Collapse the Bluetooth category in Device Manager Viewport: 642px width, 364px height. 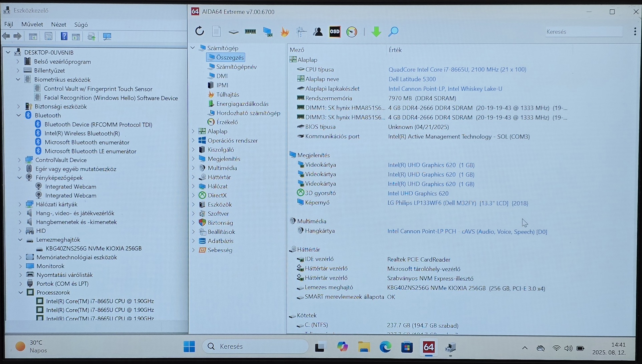click(x=19, y=115)
